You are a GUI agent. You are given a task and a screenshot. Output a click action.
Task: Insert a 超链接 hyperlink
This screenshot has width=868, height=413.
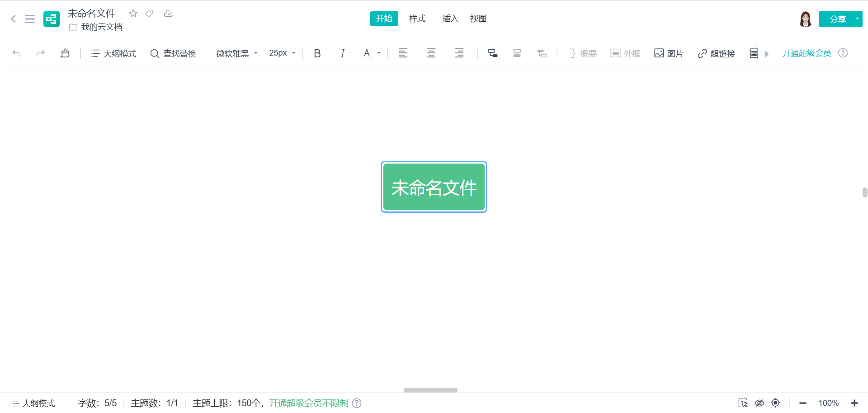pos(716,53)
